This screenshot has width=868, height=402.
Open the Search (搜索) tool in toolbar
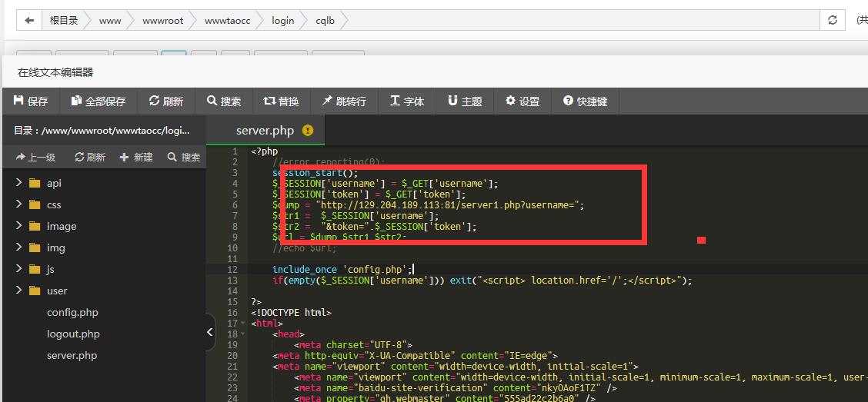coord(224,101)
